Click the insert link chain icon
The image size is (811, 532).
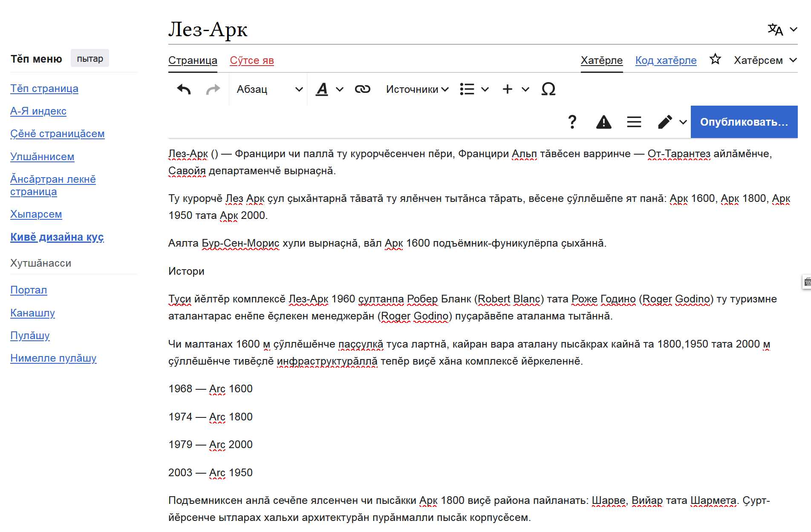(362, 89)
